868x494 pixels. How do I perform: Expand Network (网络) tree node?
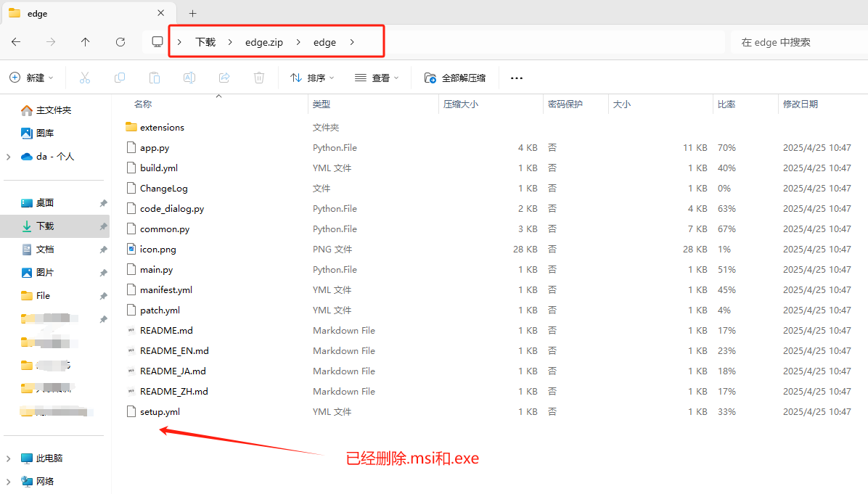pos(8,481)
